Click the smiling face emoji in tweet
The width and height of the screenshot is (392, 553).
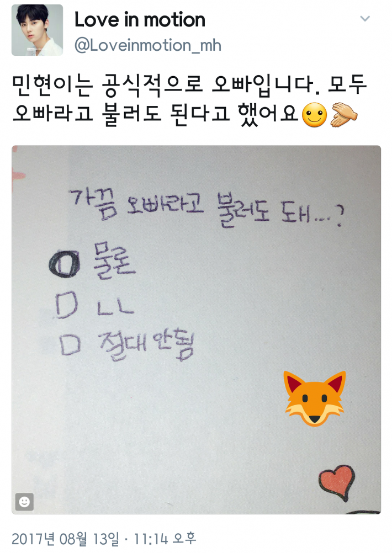point(314,115)
